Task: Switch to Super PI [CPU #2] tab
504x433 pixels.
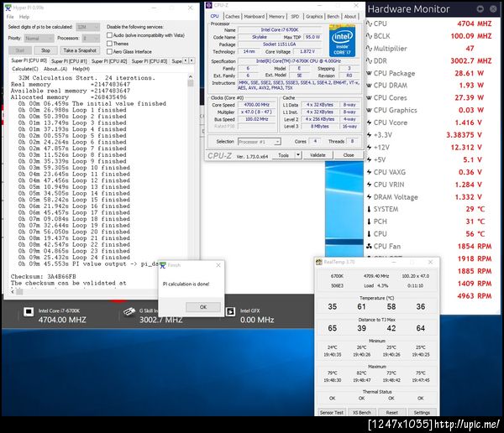Action: tap(109, 61)
